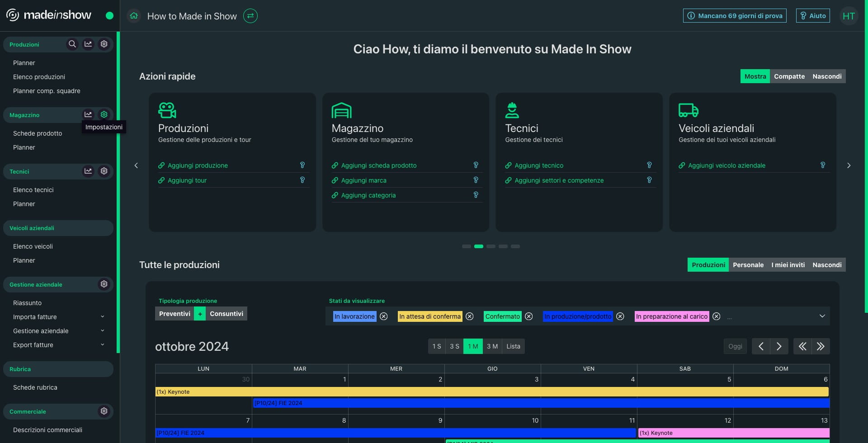Image resolution: width=868 pixels, height=443 pixels.
Task: Remove the In lavorazione status filter
Action: coord(384,316)
